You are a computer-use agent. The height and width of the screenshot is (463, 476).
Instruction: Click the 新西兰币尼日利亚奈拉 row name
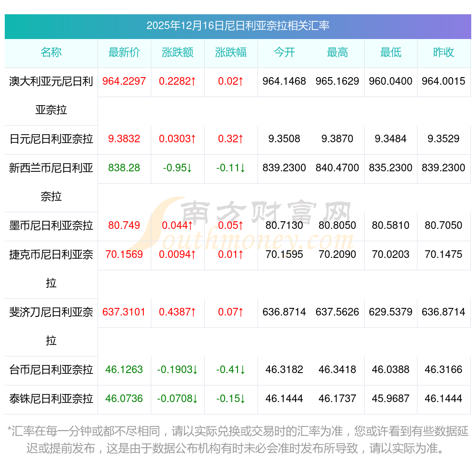pos(51,181)
